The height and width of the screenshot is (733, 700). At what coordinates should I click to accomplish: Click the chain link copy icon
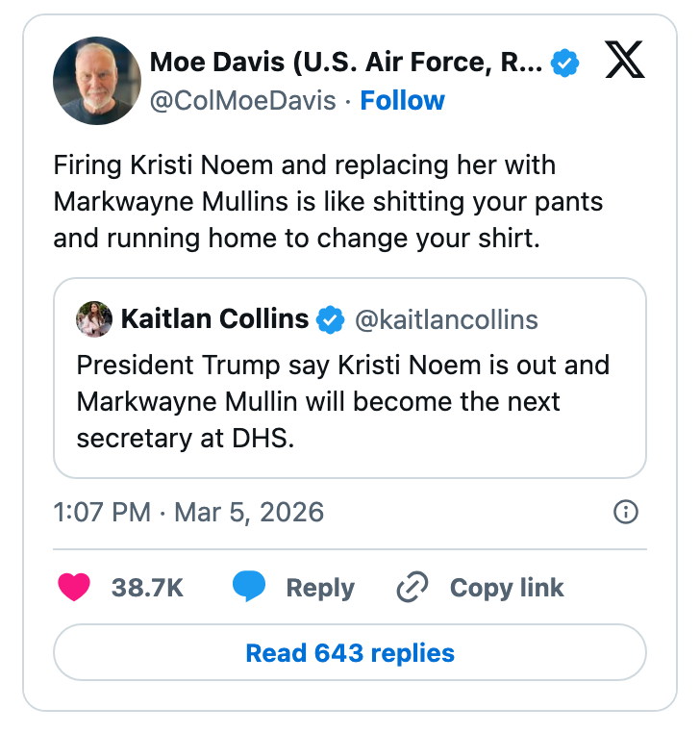412,588
